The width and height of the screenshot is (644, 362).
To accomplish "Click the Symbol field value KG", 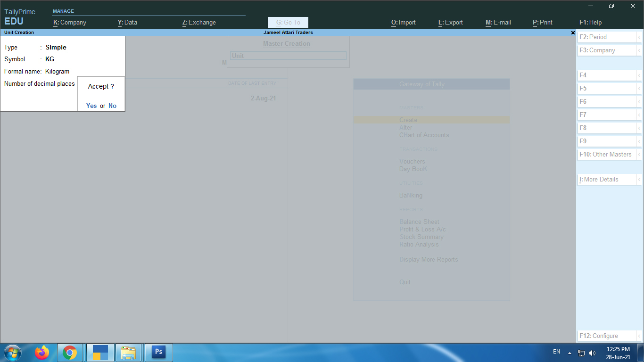I will point(50,59).
